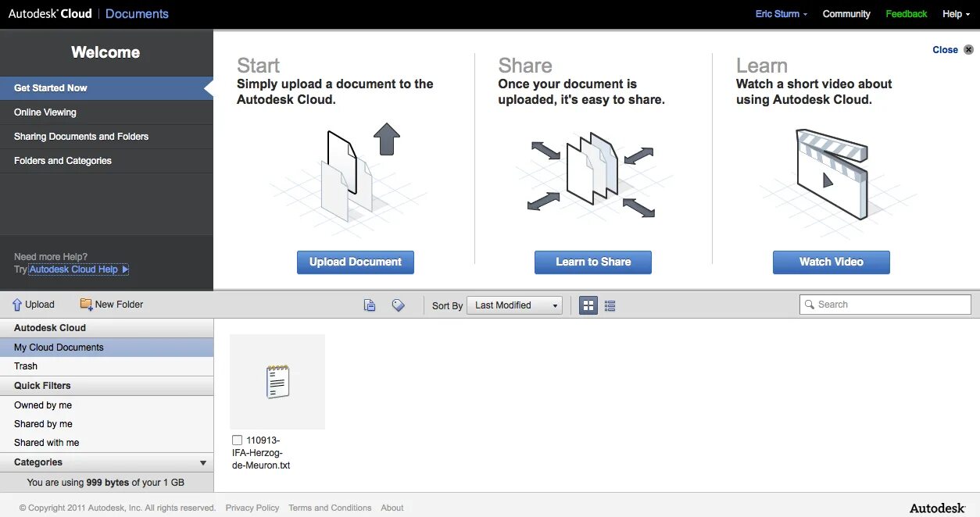Select Sharing Documents and Folders tab
The image size is (980, 517).
click(106, 137)
